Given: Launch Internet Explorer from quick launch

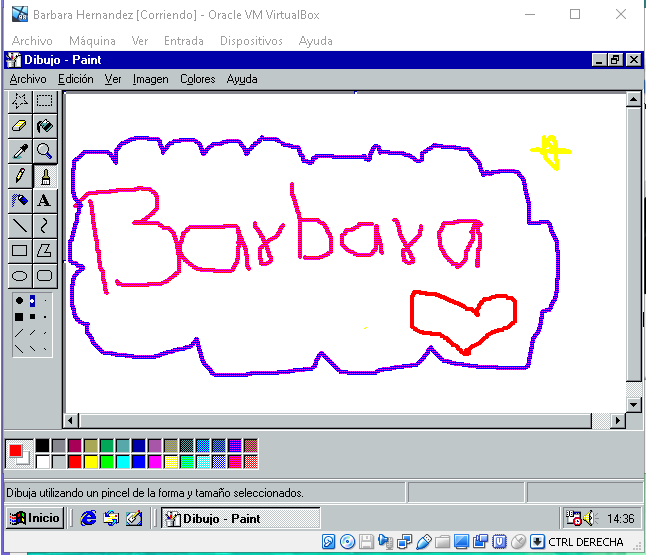Looking at the screenshot, I should click(x=89, y=518).
